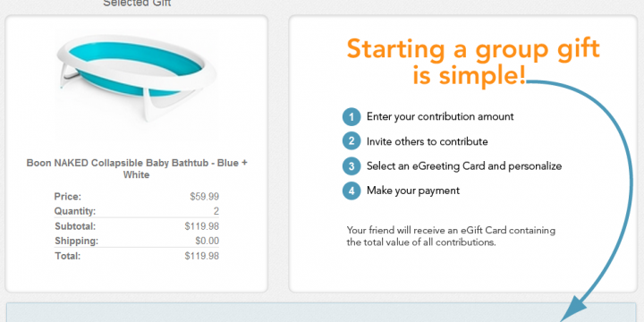Select 'Make your payment' step text
The height and width of the screenshot is (322, 644).
(413, 191)
